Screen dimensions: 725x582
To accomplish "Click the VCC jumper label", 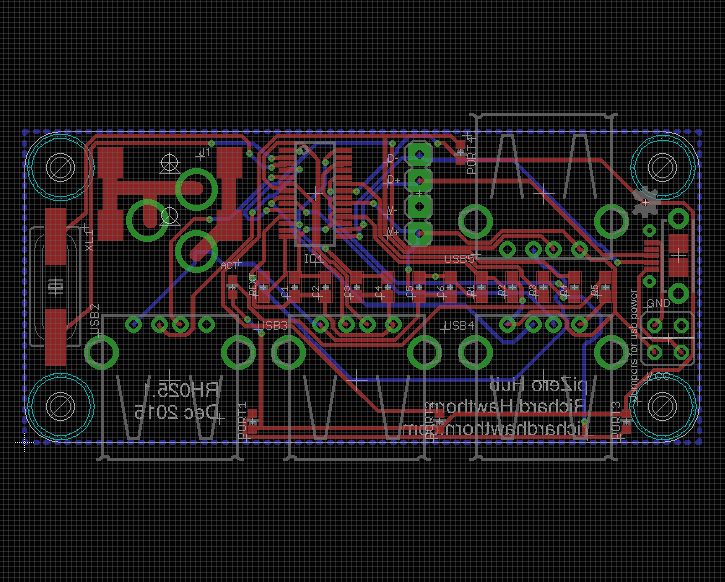I will tap(658, 377).
